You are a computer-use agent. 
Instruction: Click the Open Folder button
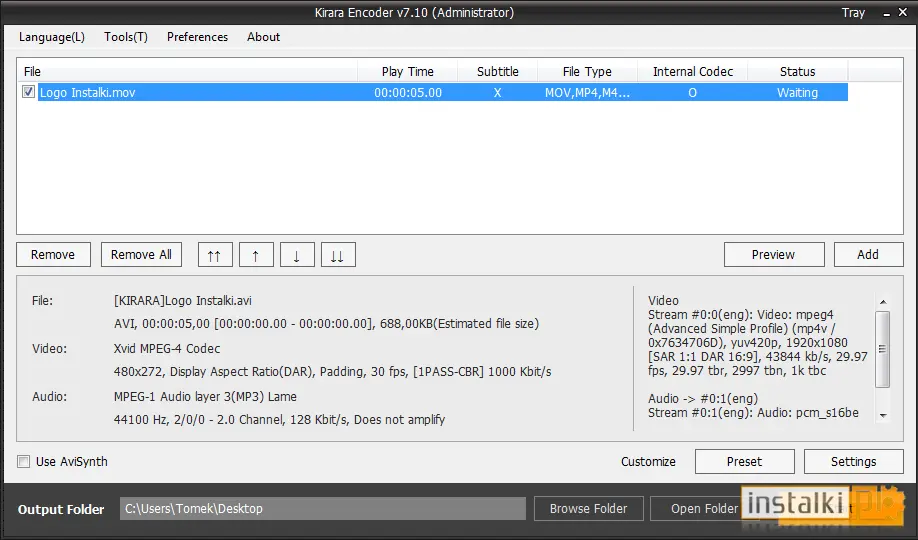[x=704, y=508]
